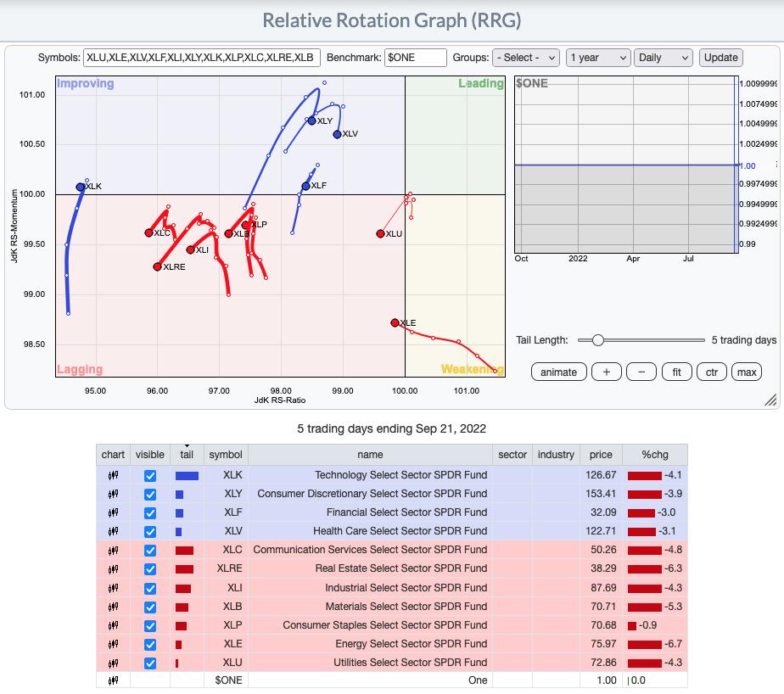This screenshot has width=784, height=694.
Task: Open chart icon for XLP row
Action: point(114,625)
